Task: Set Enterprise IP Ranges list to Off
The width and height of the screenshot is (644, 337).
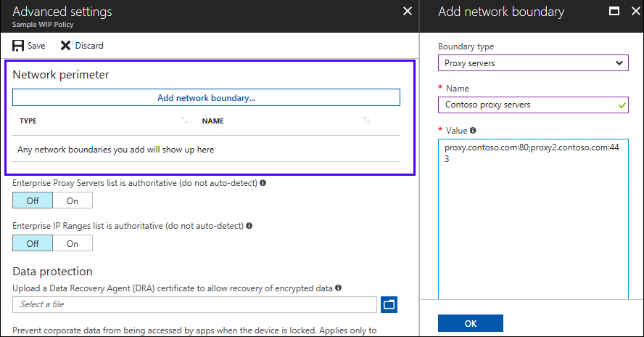Action: pos(33,243)
